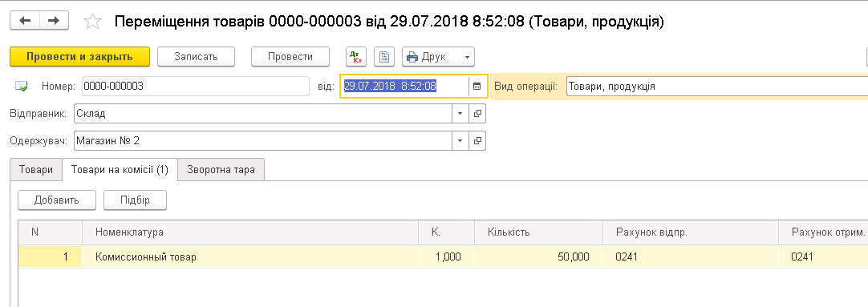Open the Друк print dropdown menu
Image resolution: width=868 pixels, height=307 pixels.
point(439,56)
